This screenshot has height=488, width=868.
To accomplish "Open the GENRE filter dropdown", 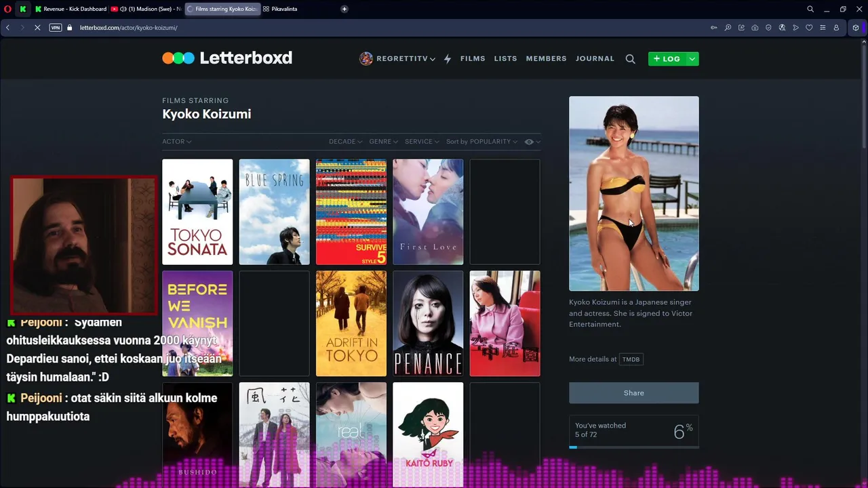I will (x=383, y=142).
